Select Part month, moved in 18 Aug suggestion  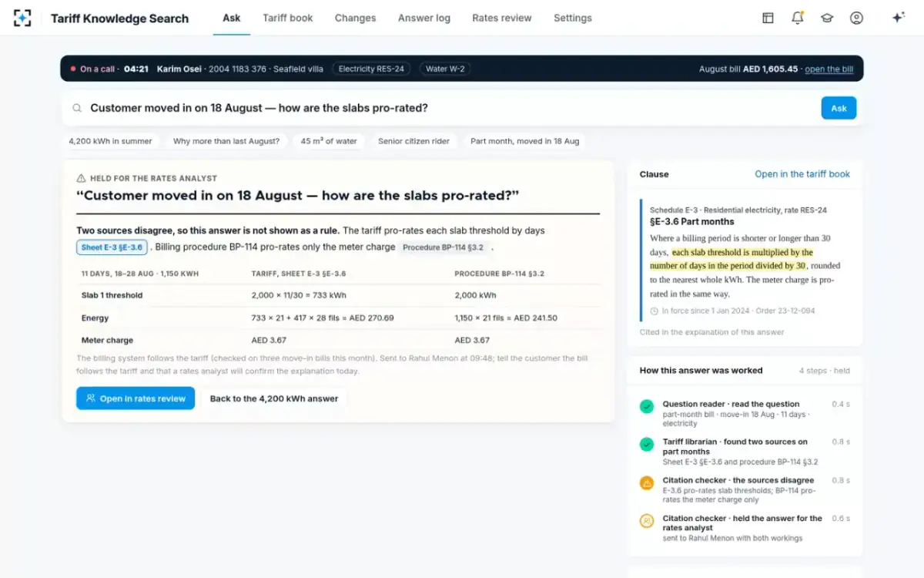[x=525, y=141]
